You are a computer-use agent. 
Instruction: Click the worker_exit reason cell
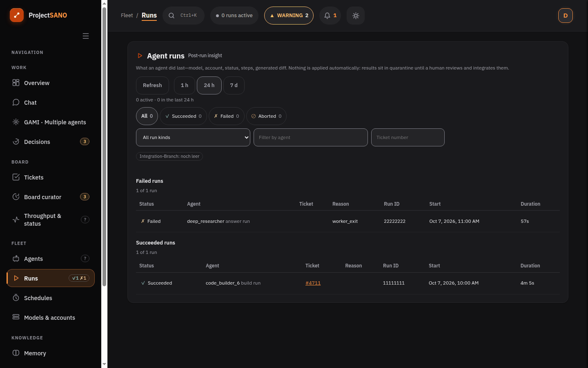coord(345,221)
